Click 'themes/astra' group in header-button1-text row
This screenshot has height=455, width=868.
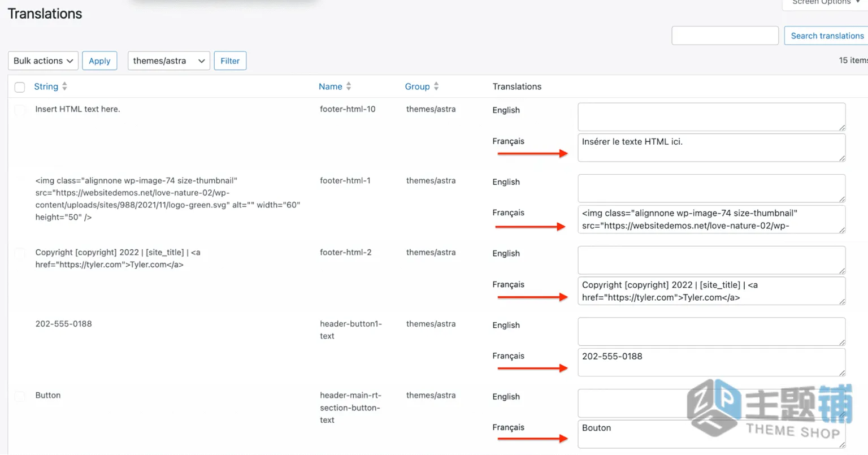click(x=431, y=324)
